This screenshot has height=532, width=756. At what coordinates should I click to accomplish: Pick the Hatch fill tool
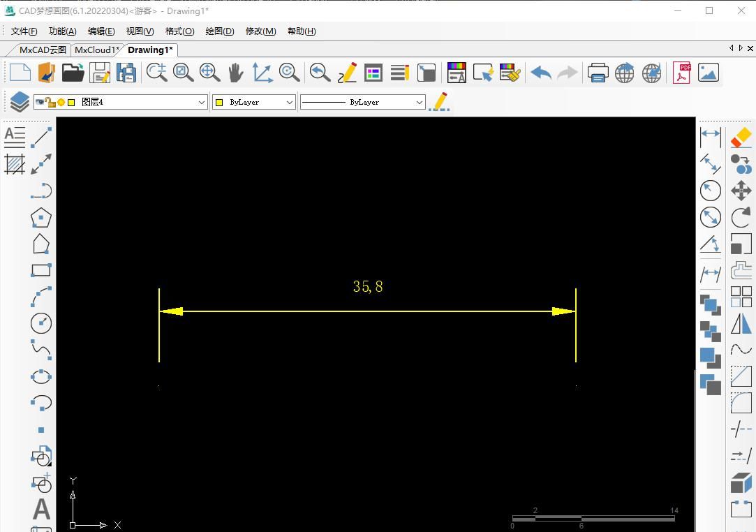click(x=15, y=164)
